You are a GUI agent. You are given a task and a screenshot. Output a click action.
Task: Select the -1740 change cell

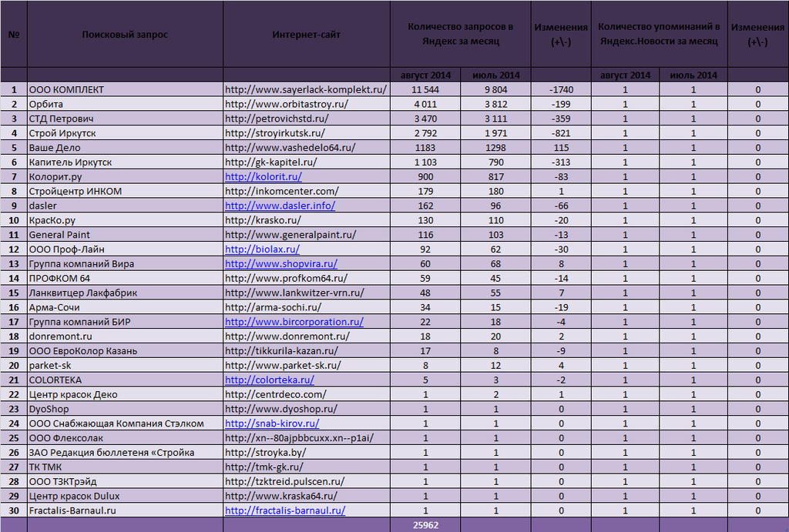click(561, 89)
